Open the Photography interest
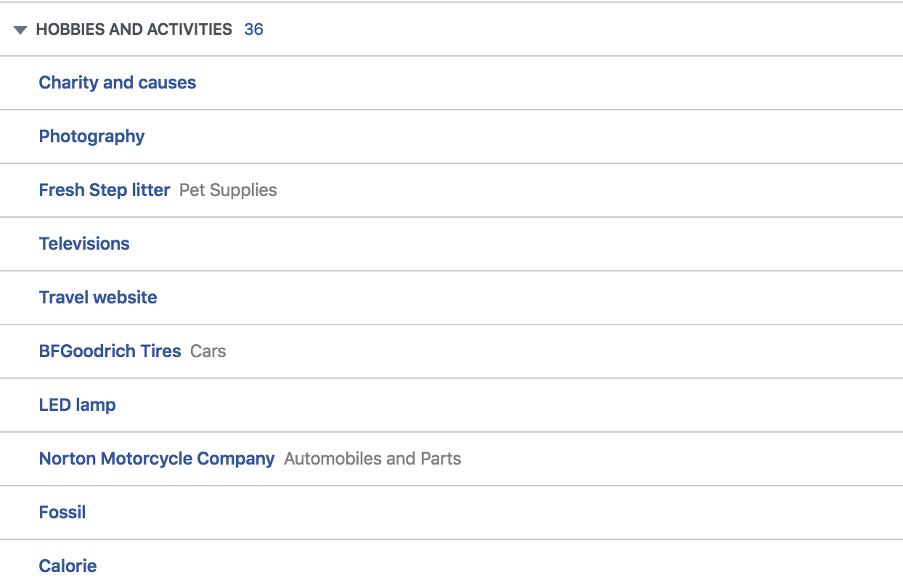 click(92, 136)
